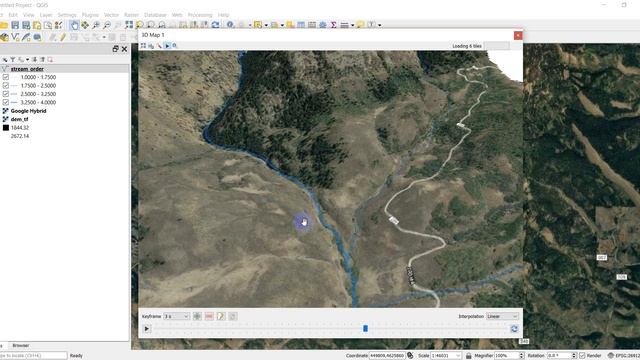Open the Attribute Table icon
Viewport: 640px width, 360px height.
(x=301, y=25)
